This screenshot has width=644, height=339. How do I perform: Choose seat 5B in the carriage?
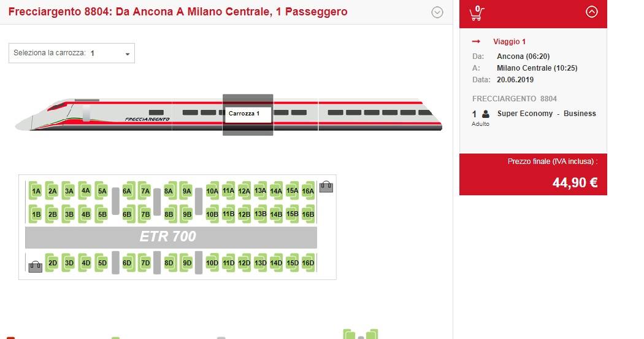pyautogui.click(x=102, y=214)
